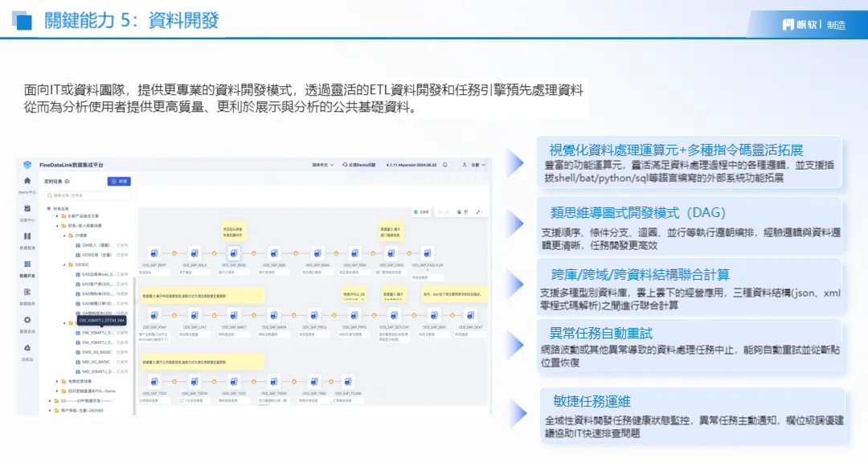Expand the 6.新产品组合方案 folder
868x463 pixels.
pos(57,216)
